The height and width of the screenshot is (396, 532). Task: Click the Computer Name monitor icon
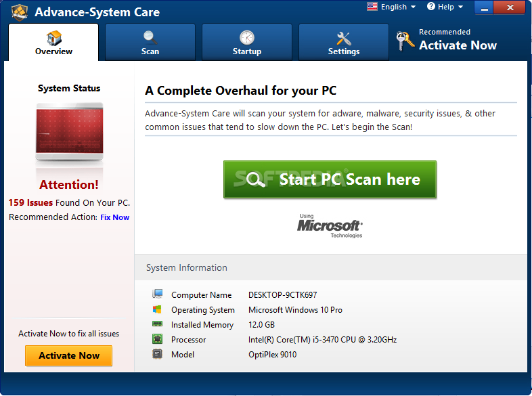click(157, 294)
